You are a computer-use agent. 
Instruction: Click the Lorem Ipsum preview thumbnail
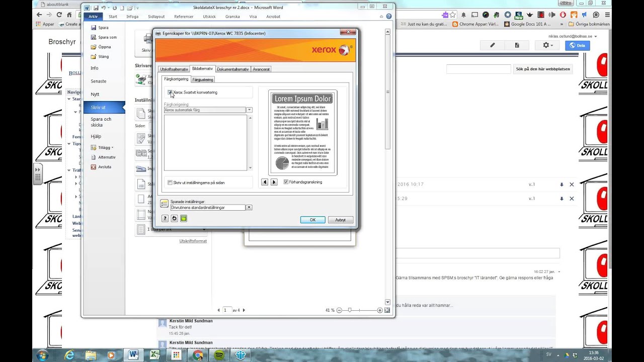[302, 132]
